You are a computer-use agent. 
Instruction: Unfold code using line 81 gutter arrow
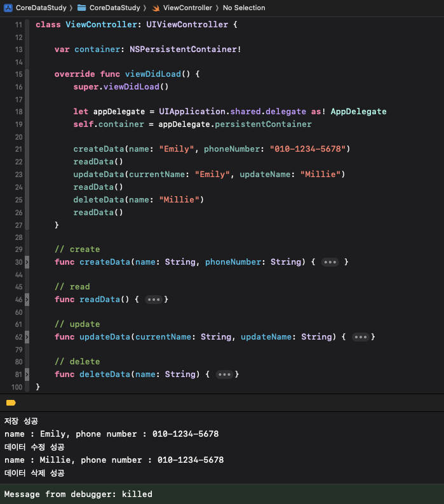click(27, 375)
